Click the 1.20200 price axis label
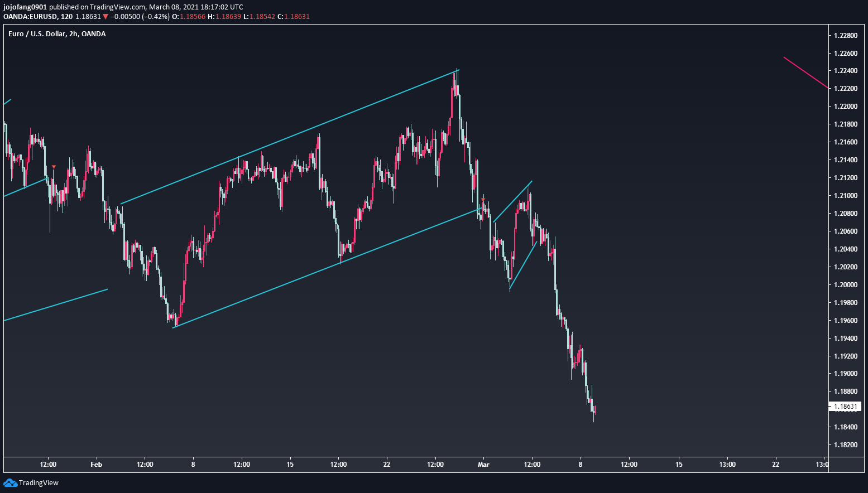 coord(845,267)
